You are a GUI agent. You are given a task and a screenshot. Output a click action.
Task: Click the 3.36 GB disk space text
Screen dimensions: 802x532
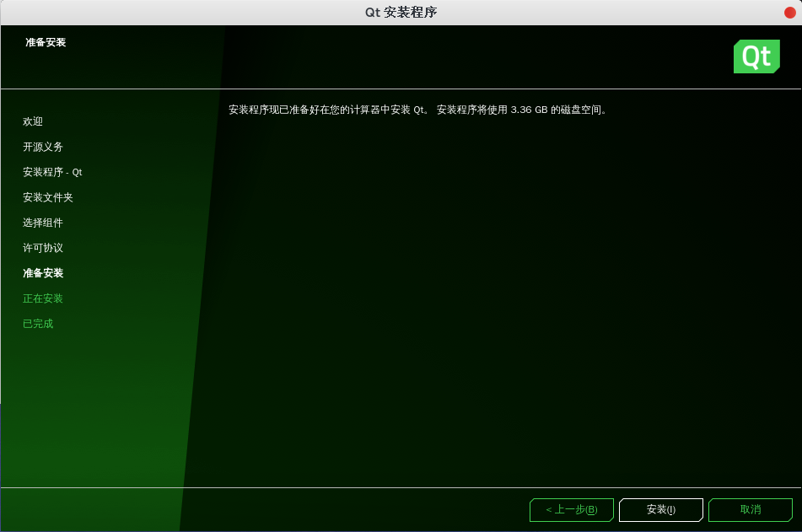click(x=529, y=110)
